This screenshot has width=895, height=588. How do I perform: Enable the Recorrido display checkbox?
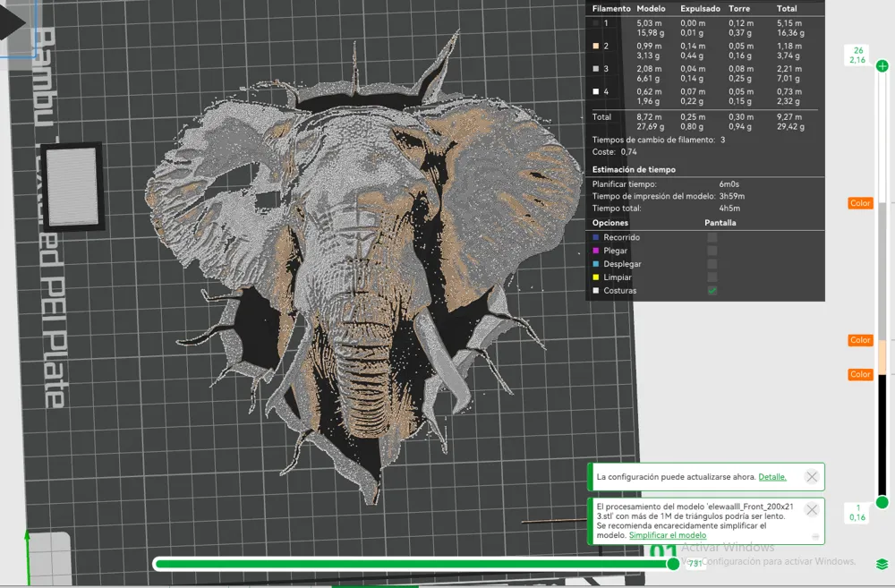tap(712, 237)
